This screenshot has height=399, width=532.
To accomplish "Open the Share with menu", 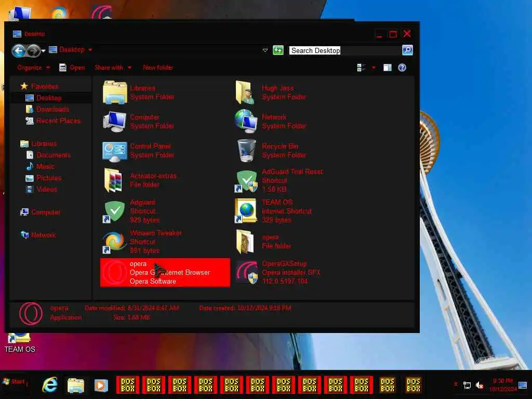I will point(113,68).
